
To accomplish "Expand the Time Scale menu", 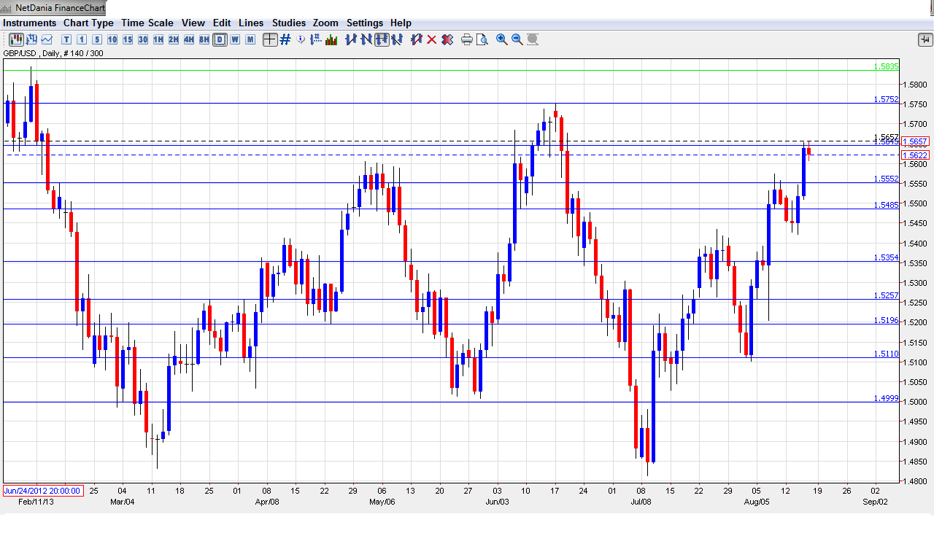I will [147, 23].
